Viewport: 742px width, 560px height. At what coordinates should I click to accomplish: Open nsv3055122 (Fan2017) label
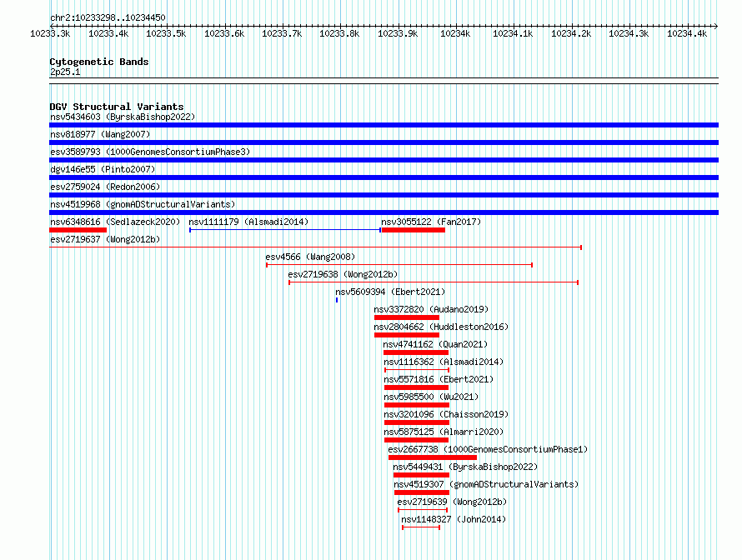pos(431,222)
